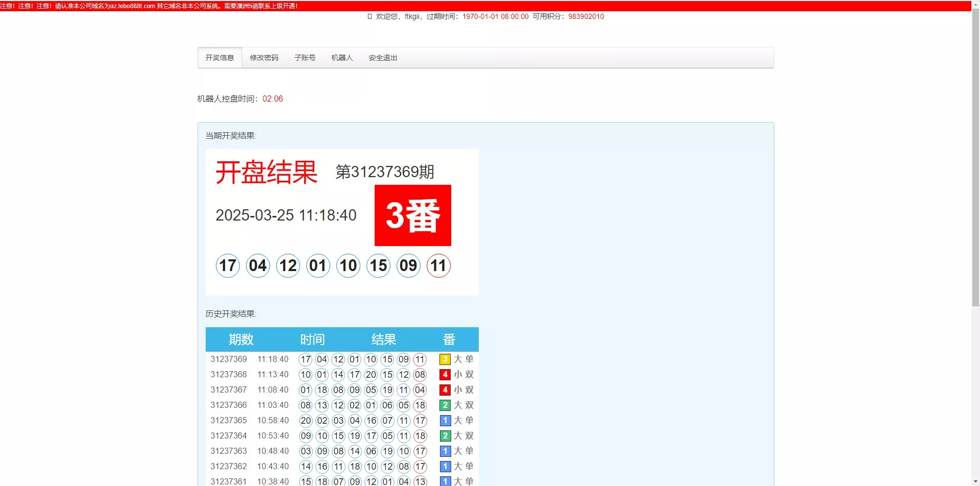The width and height of the screenshot is (980, 486).
Task: Click ball 20 in period 31237365 row
Action: (306, 420)
